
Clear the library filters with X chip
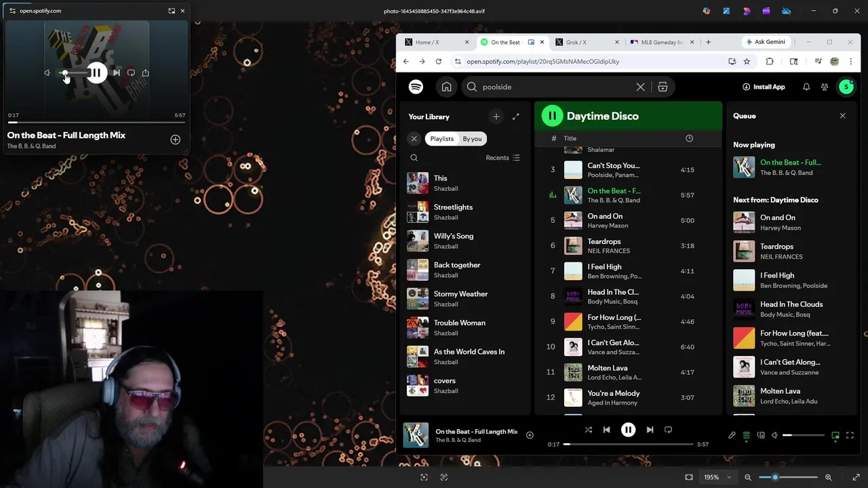click(x=414, y=138)
